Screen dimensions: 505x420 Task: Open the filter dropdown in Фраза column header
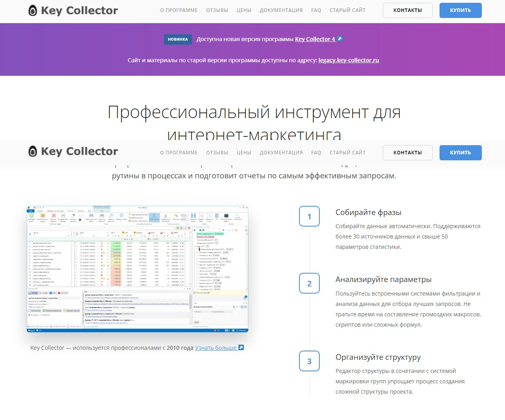(x=34, y=235)
